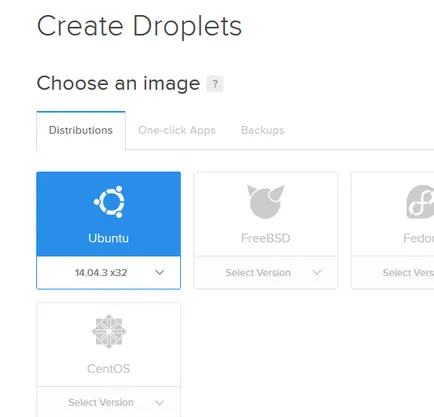This screenshot has width=434, height=417.
Task: Select the Ubuntu logo icon
Action: pos(109,202)
